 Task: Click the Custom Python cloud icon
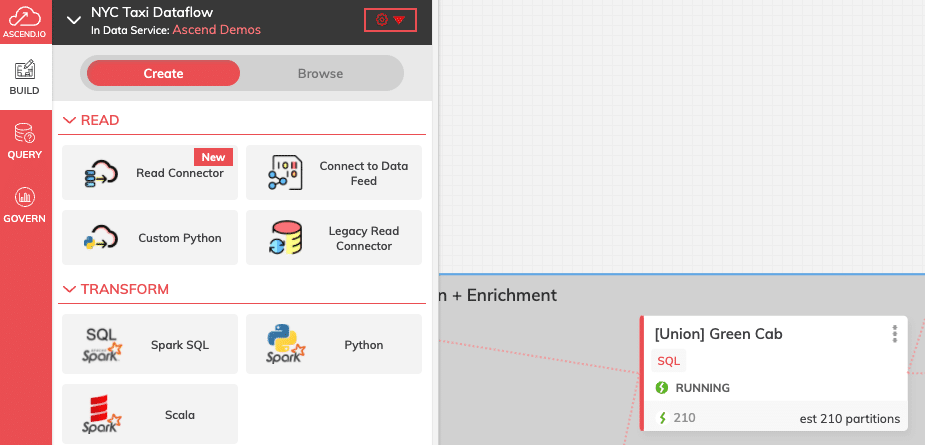(100, 237)
